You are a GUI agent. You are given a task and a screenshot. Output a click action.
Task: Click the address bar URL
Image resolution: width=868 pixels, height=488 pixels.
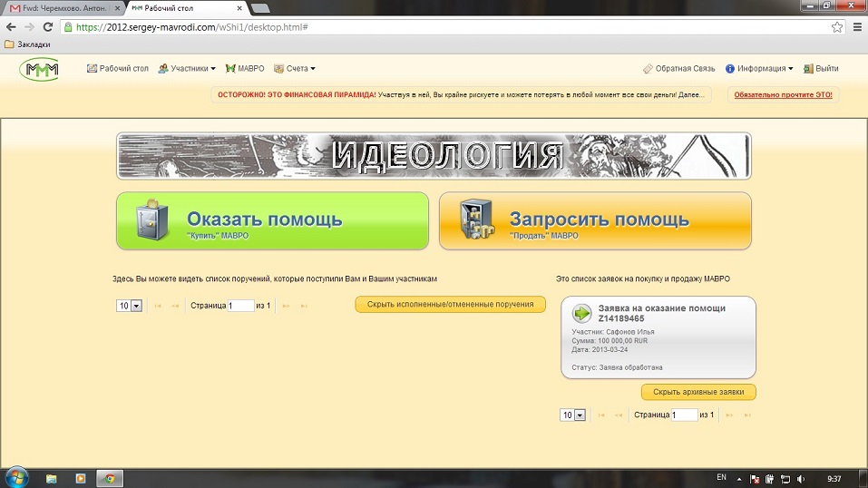coord(191,27)
